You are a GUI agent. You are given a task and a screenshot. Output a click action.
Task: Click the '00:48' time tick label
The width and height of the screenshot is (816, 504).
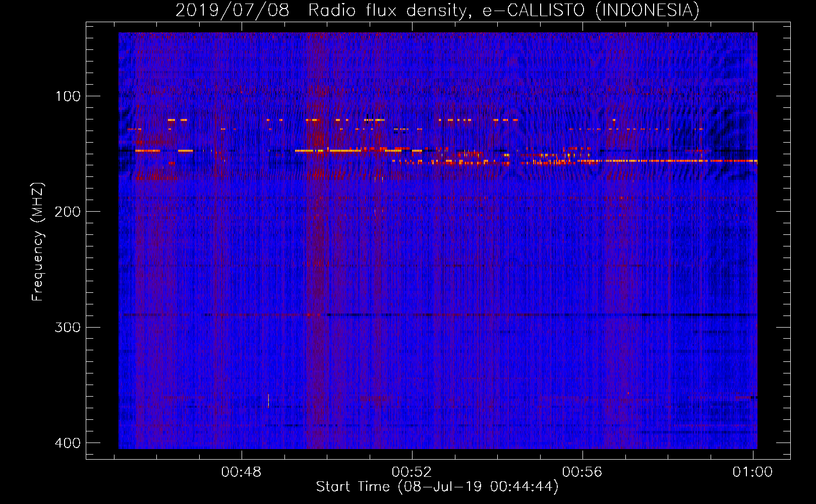click(x=242, y=472)
